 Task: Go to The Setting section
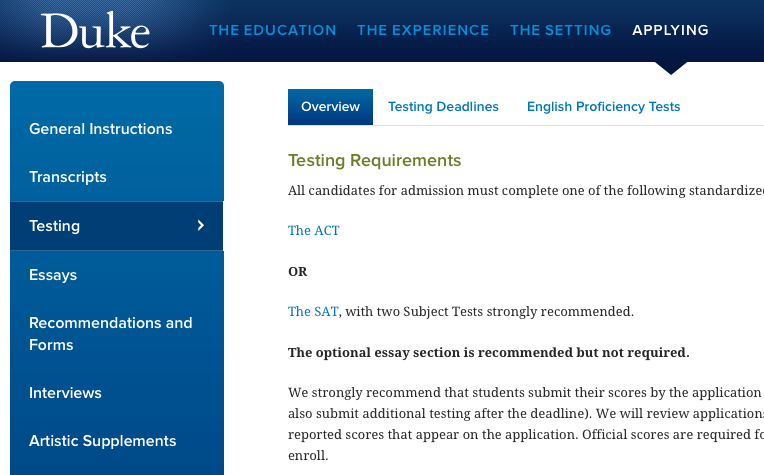[560, 30]
